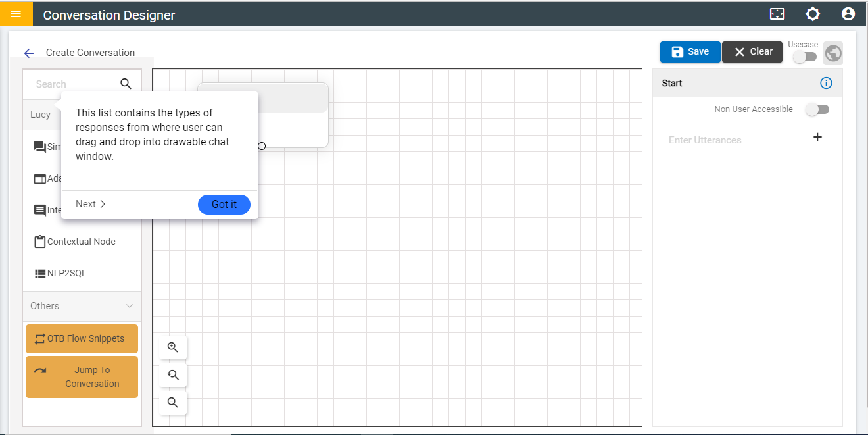
Task: Open Jump To Conversation
Action: coord(82,377)
